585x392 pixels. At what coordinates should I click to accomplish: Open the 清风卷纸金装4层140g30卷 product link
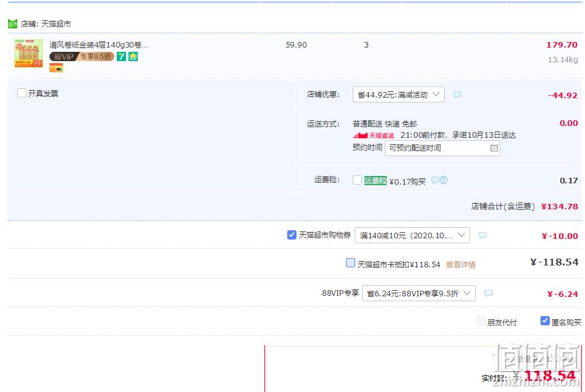98,45
